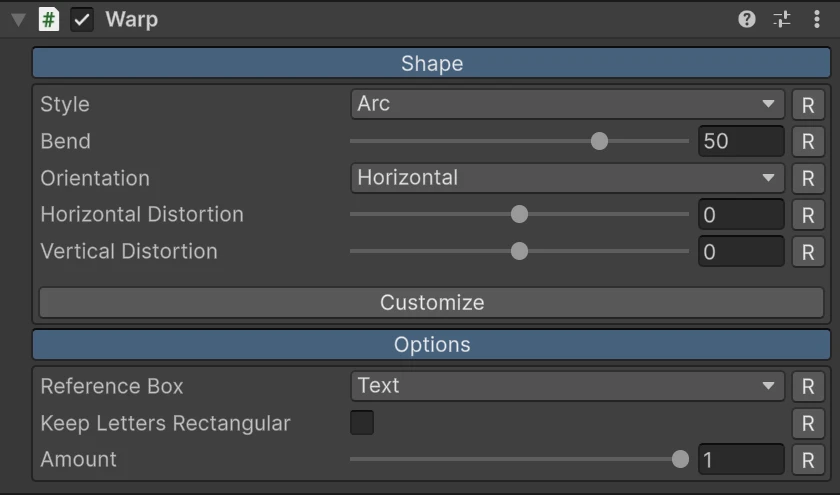Viewport: 840px width, 495px height.
Task: Click the Amount property label
Action: (x=78, y=460)
